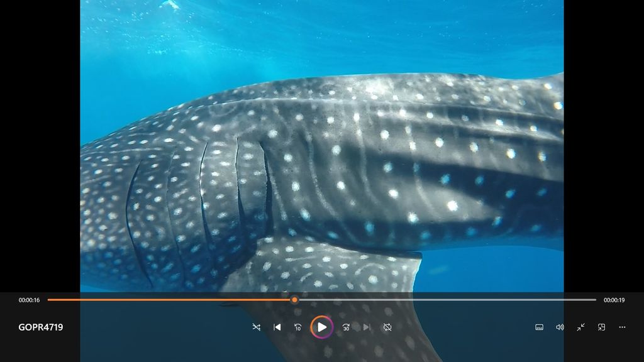This screenshot has height=362, width=644.
Task: Toggle repeat mode
Action: (x=387, y=327)
